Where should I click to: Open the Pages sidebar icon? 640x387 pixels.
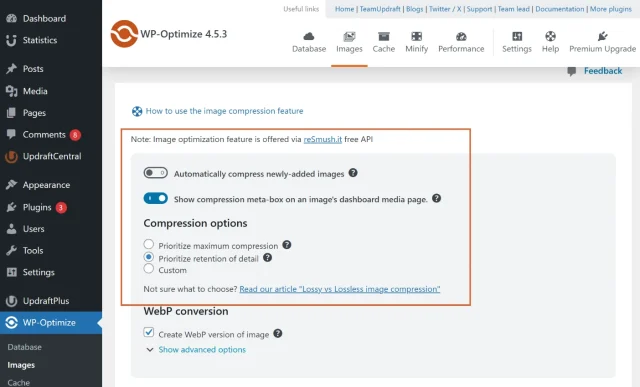coord(11,113)
